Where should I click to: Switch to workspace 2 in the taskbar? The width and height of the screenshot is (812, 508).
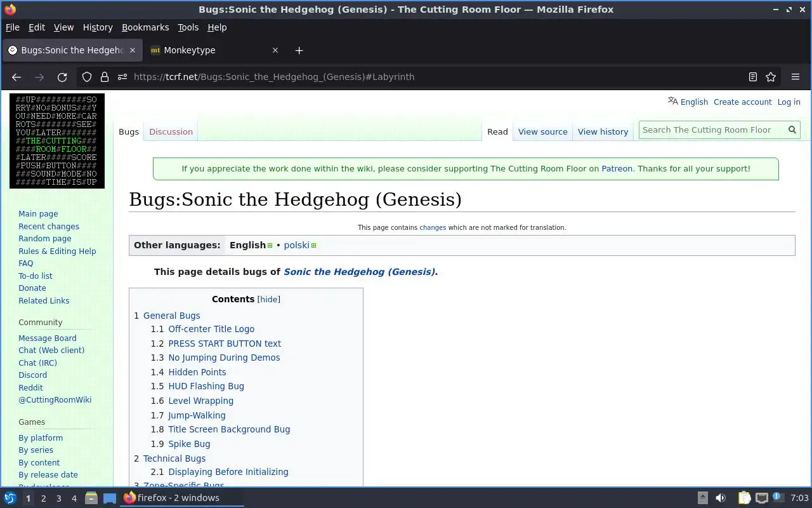pos(43,498)
